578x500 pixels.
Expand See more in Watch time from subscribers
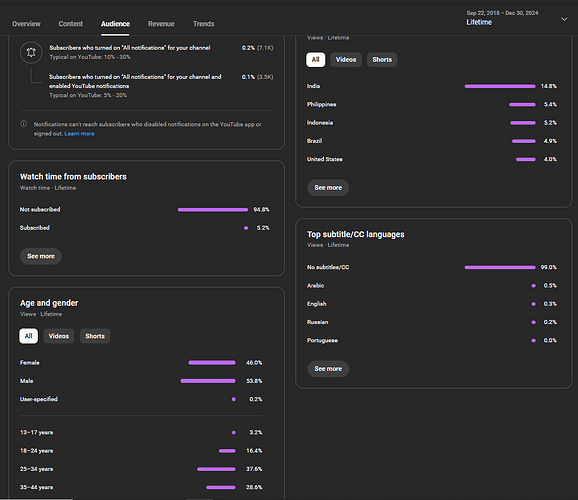pos(41,256)
